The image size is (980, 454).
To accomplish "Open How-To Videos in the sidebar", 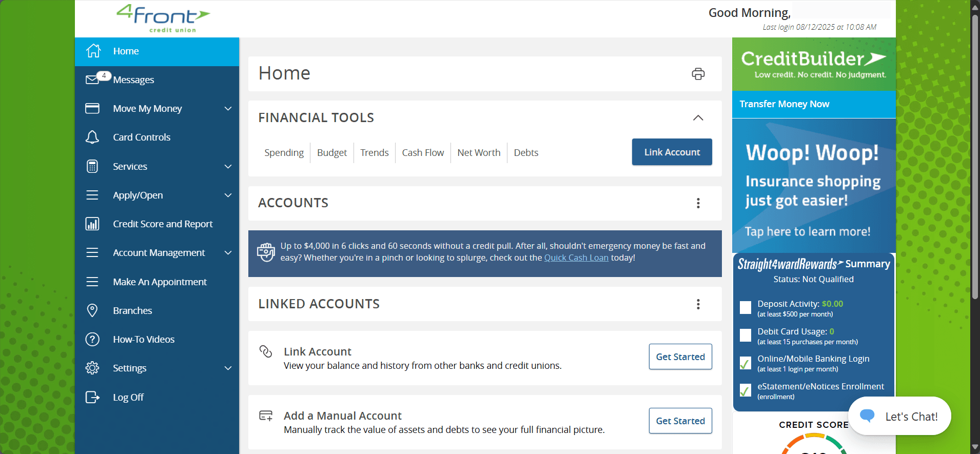I will click(157, 339).
